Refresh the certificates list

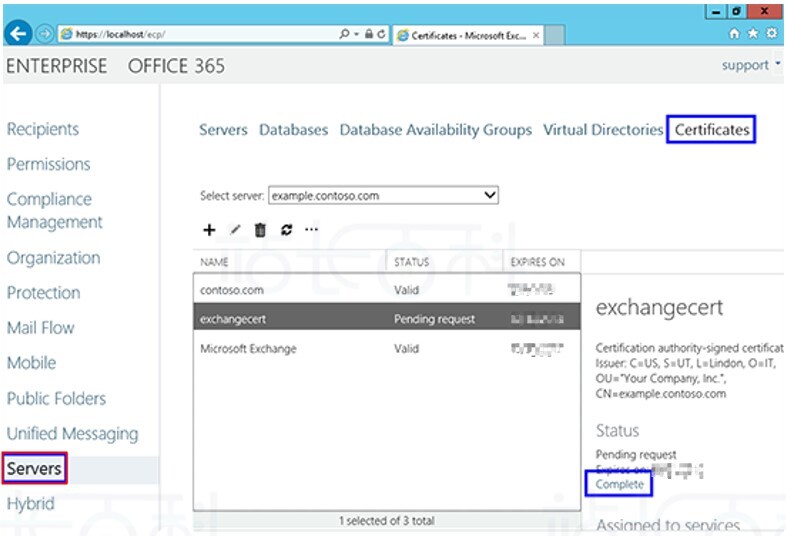coord(286,230)
